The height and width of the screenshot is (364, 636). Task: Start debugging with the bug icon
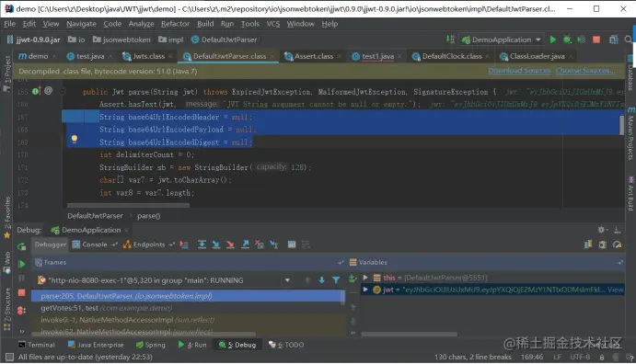click(x=567, y=40)
